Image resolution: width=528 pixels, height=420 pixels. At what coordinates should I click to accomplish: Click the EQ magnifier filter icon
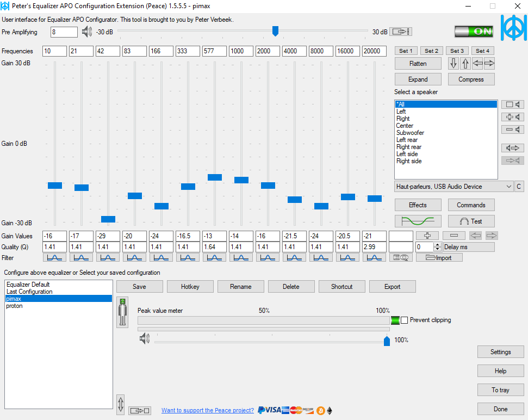pyautogui.click(x=401, y=258)
